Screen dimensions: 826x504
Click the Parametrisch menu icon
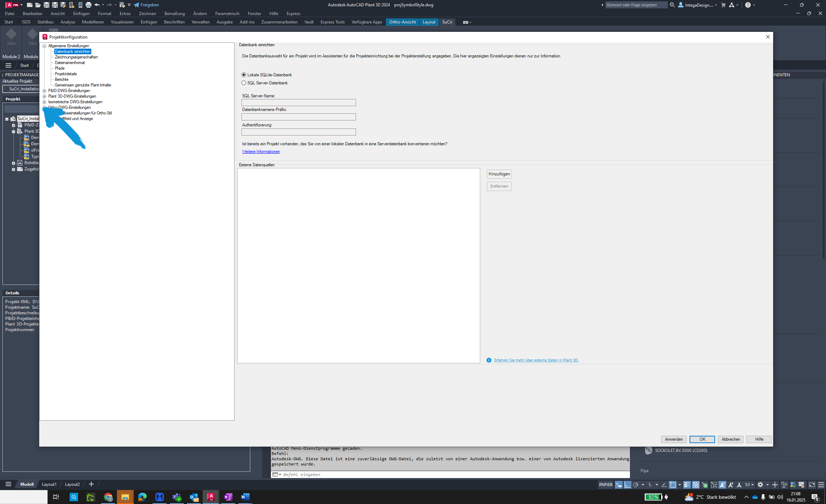pos(228,13)
